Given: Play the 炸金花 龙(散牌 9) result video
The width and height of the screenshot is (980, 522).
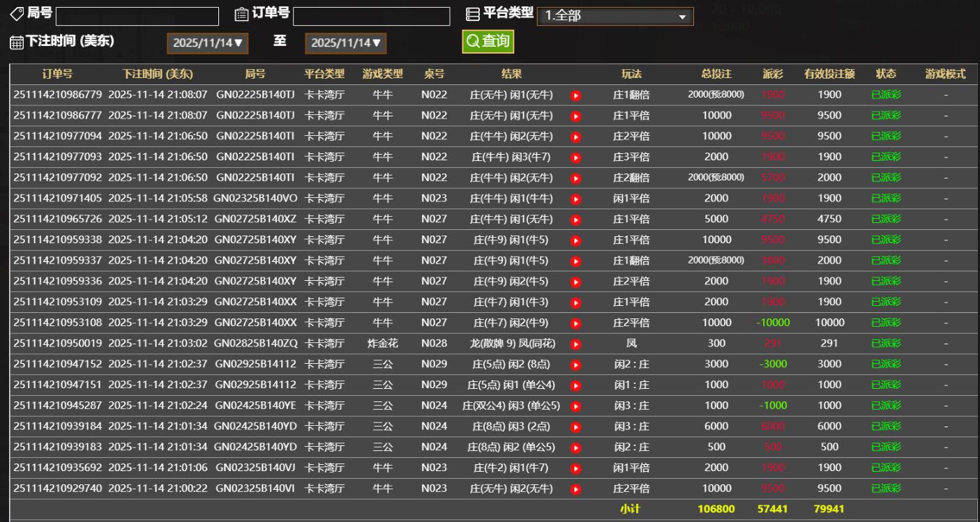Looking at the screenshot, I should point(575,344).
